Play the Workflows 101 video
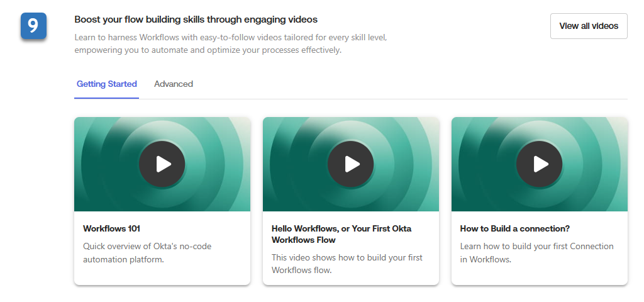Viewport: 644px width, 302px height. tap(162, 164)
